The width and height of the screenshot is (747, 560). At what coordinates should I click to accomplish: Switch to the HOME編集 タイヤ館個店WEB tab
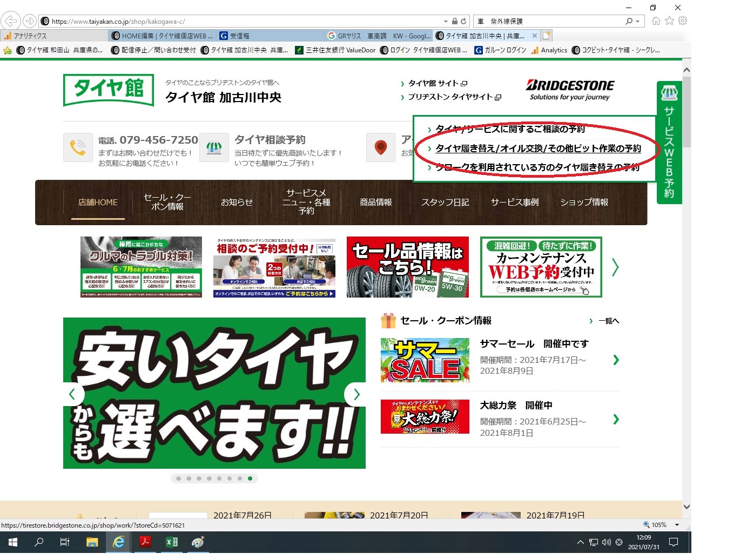tap(163, 36)
